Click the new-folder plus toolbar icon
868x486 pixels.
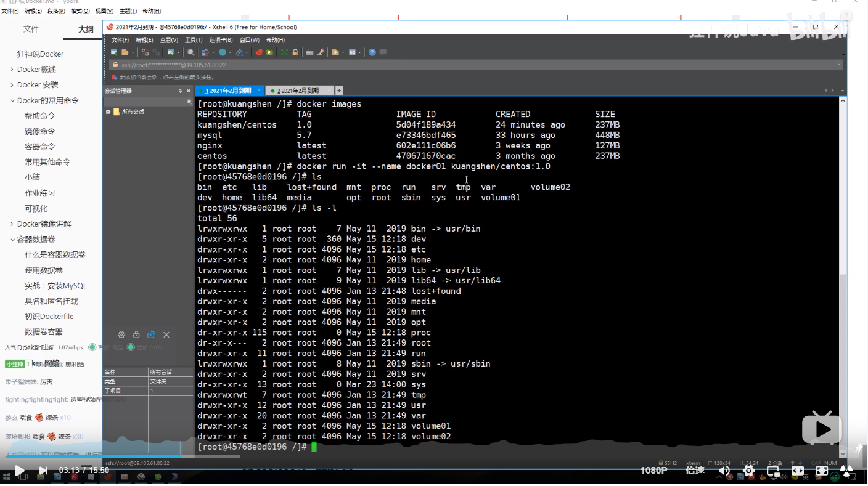pyautogui.click(x=335, y=52)
